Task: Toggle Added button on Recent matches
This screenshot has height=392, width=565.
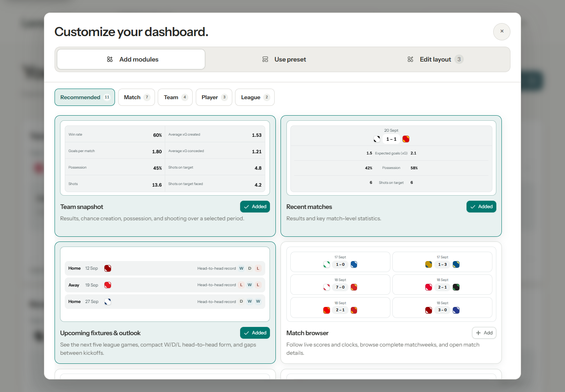Action: 481,207
